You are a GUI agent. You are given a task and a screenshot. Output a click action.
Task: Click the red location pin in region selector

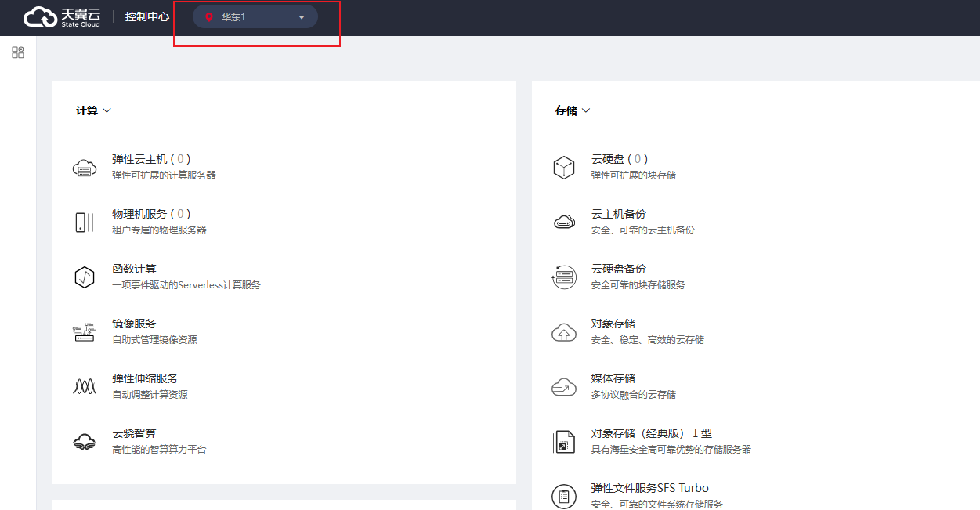pyautogui.click(x=209, y=17)
